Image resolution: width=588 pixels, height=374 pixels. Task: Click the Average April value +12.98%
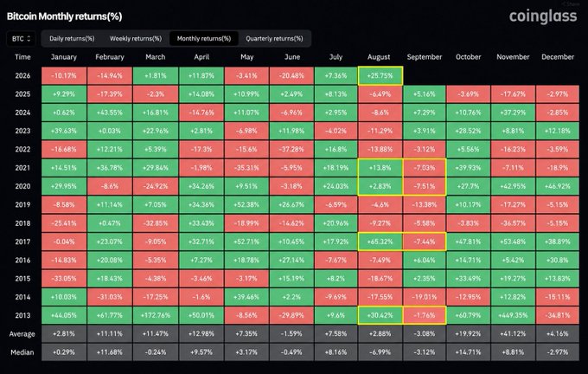coord(201,334)
